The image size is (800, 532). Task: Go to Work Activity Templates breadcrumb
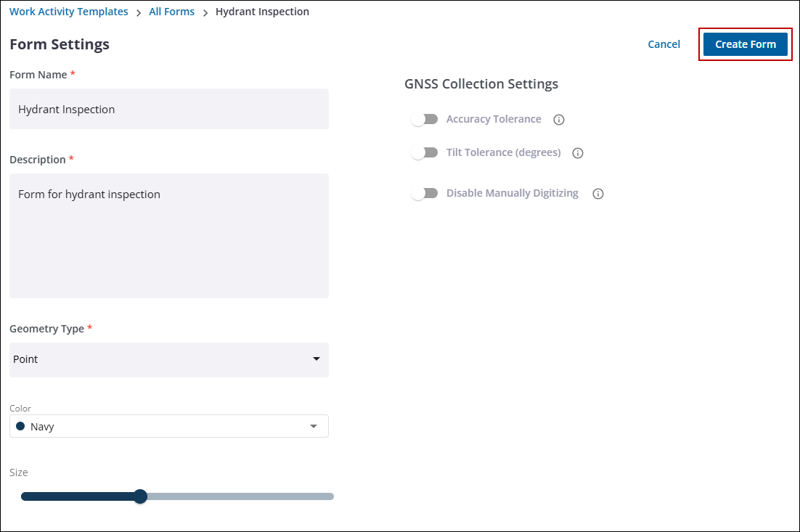pos(69,12)
